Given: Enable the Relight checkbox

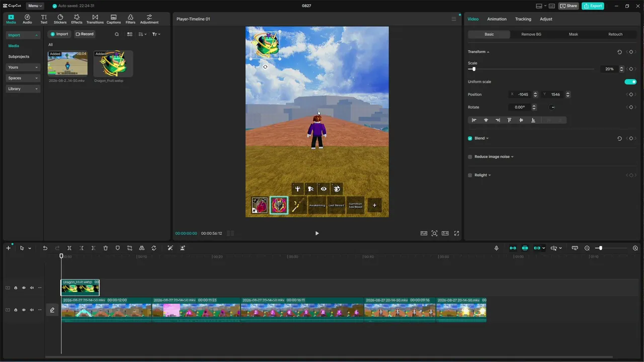Looking at the screenshot, I should pyautogui.click(x=470, y=175).
